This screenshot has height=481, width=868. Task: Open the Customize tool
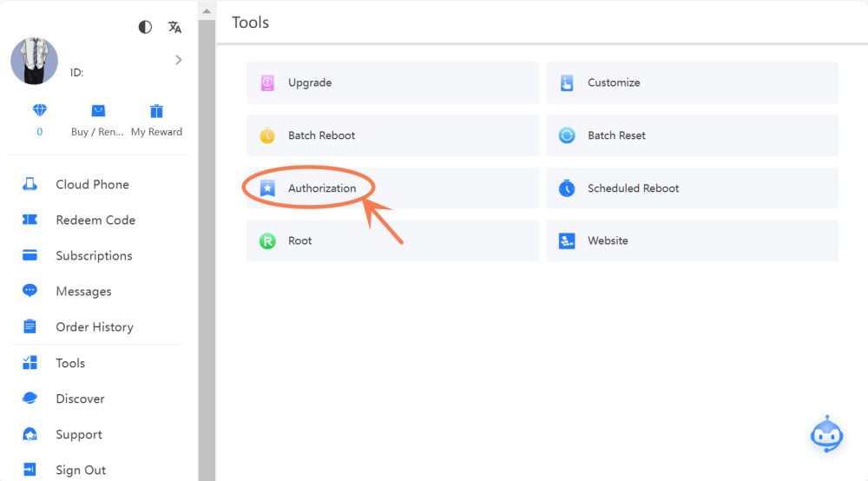[x=692, y=82]
